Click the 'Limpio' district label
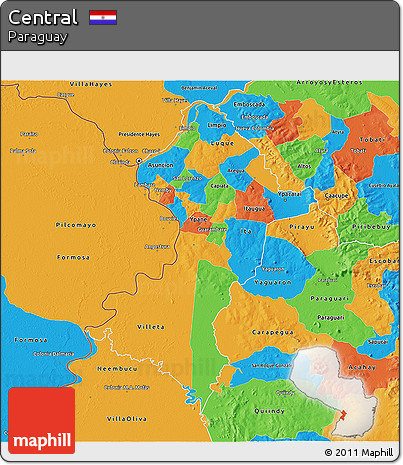This screenshot has height=465, width=403. tap(217, 125)
